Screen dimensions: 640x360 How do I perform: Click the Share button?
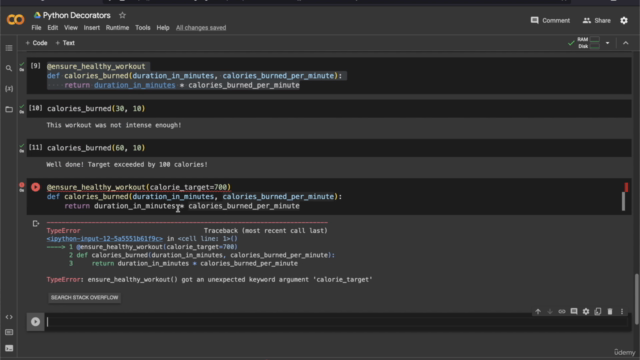(x=596, y=20)
